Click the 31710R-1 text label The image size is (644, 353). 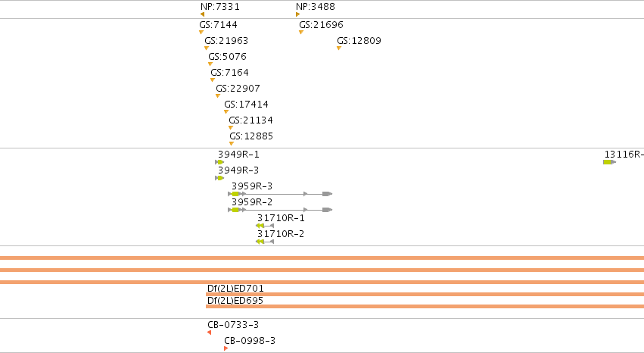coord(281,218)
